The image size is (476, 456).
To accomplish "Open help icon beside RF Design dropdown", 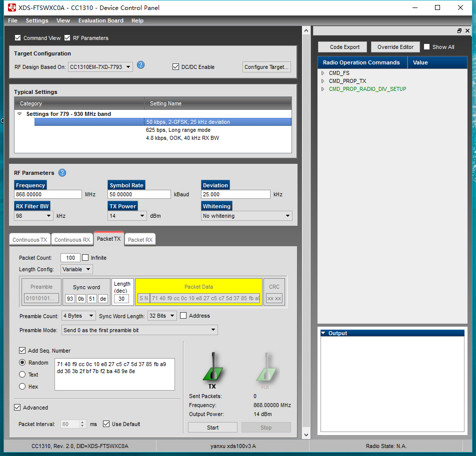I will [140, 64].
